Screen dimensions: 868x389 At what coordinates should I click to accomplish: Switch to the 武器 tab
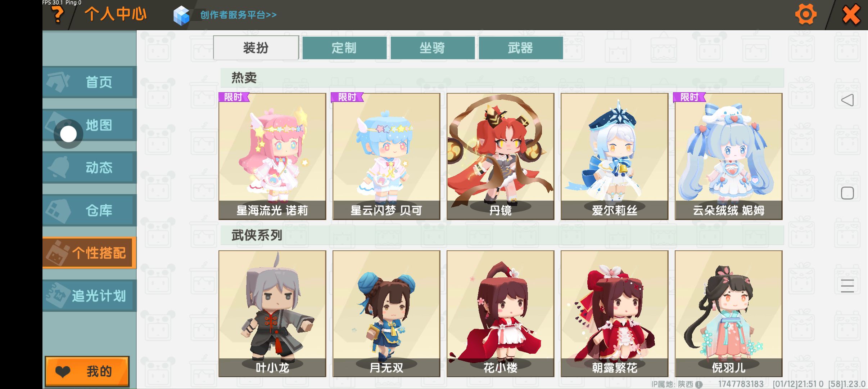click(521, 48)
